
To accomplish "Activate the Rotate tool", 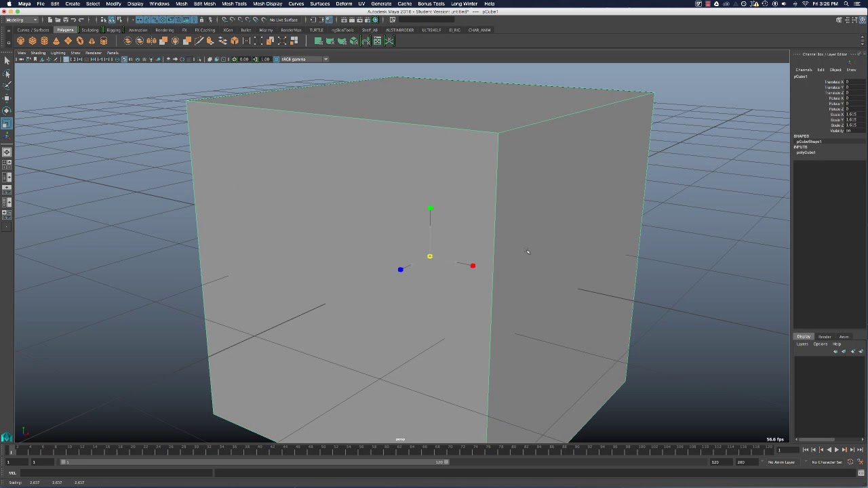I will point(7,110).
